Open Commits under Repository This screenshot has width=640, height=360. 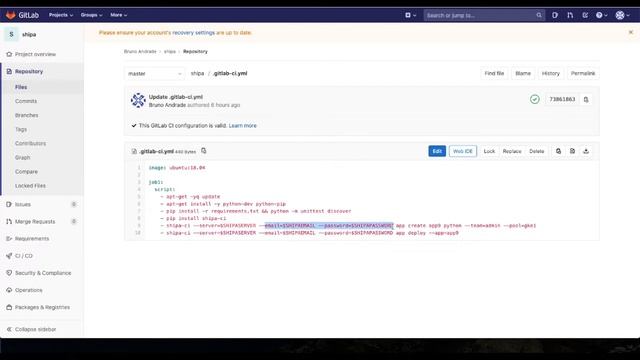click(26, 101)
